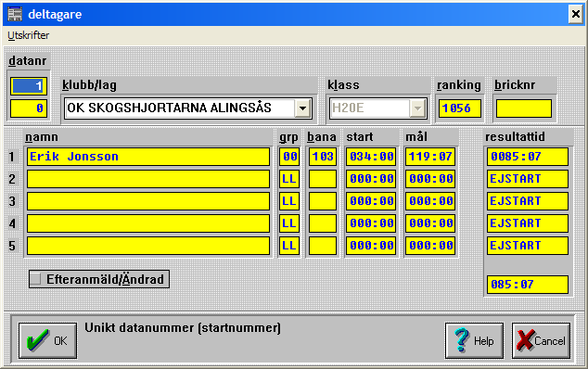Open Help with the question mark button
The image size is (588, 369).
coord(474,340)
